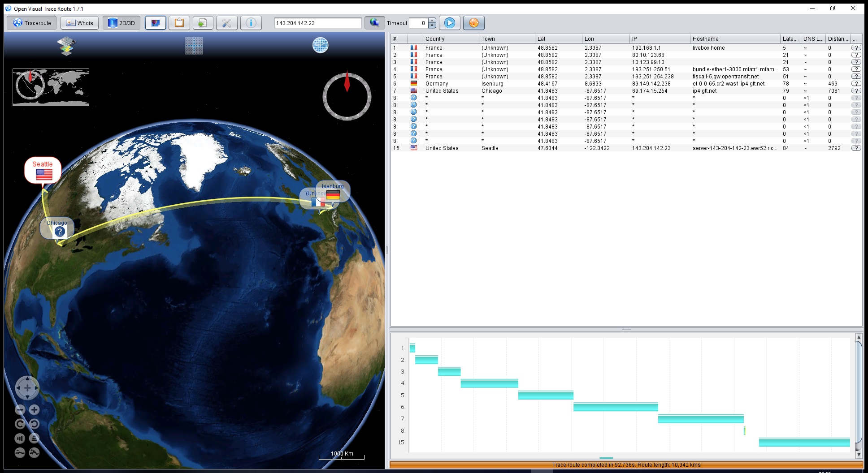Click the clipboard copy toolbar icon
This screenshot has width=868, height=473.
179,23
